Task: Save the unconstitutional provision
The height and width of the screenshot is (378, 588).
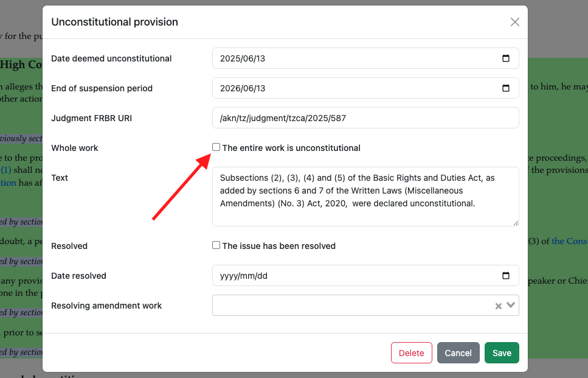Action: (x=502, y=353)
